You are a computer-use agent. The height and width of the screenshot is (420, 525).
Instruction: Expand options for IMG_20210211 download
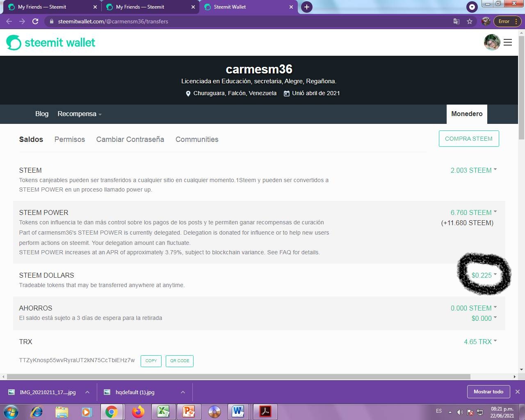tap(87, 392)
